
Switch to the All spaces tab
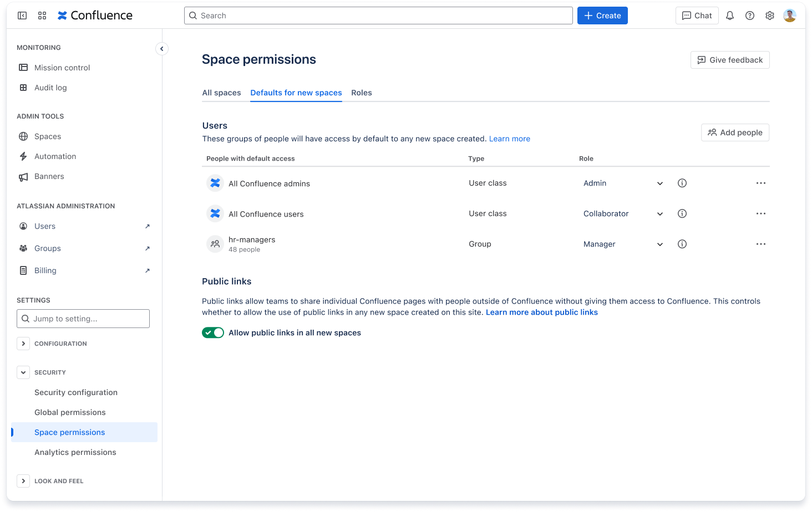pos(221,93)
